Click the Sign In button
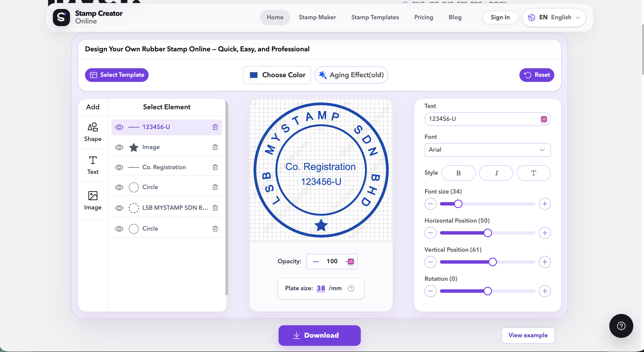The image size is (644, 352). click(500, 18)
